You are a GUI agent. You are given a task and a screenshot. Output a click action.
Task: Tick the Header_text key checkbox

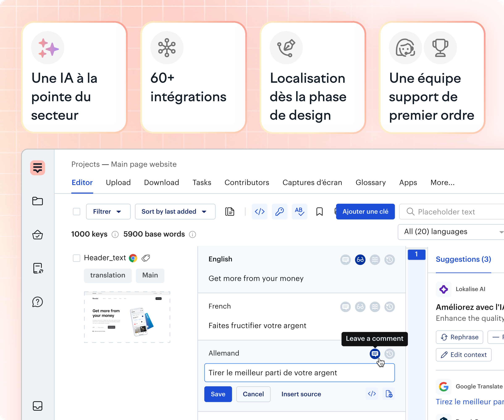point(76,258)
